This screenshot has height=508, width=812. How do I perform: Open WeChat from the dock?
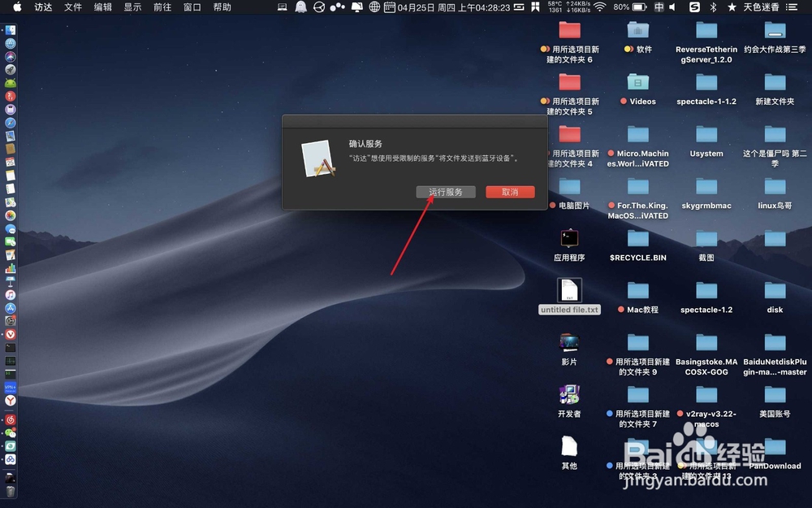tap(11, 433)
